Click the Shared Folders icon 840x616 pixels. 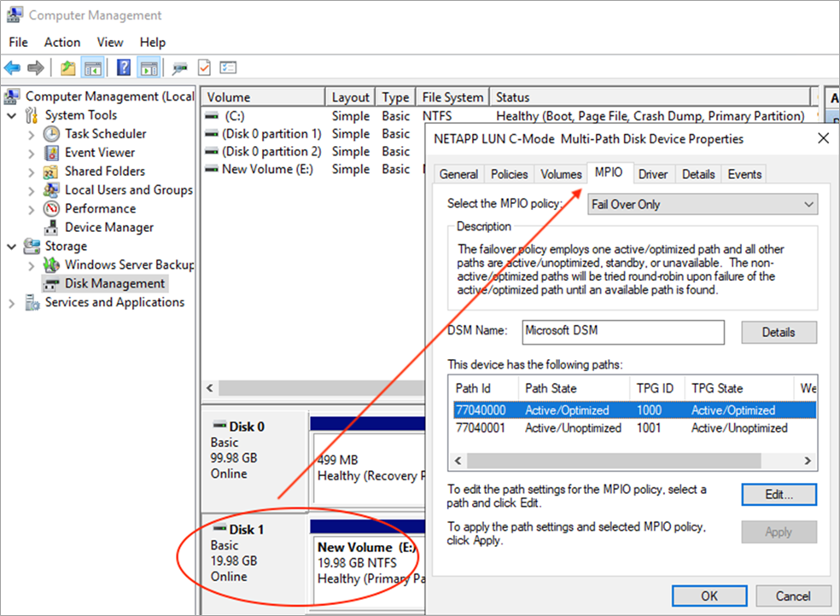click(x=51, y=171)
